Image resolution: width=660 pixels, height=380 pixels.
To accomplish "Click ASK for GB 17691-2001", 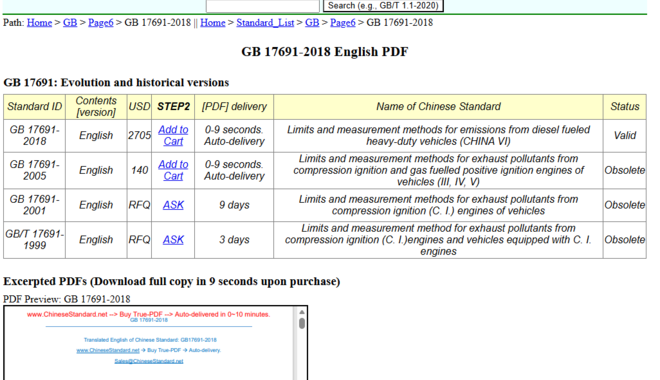I will [x=173, y=205].
